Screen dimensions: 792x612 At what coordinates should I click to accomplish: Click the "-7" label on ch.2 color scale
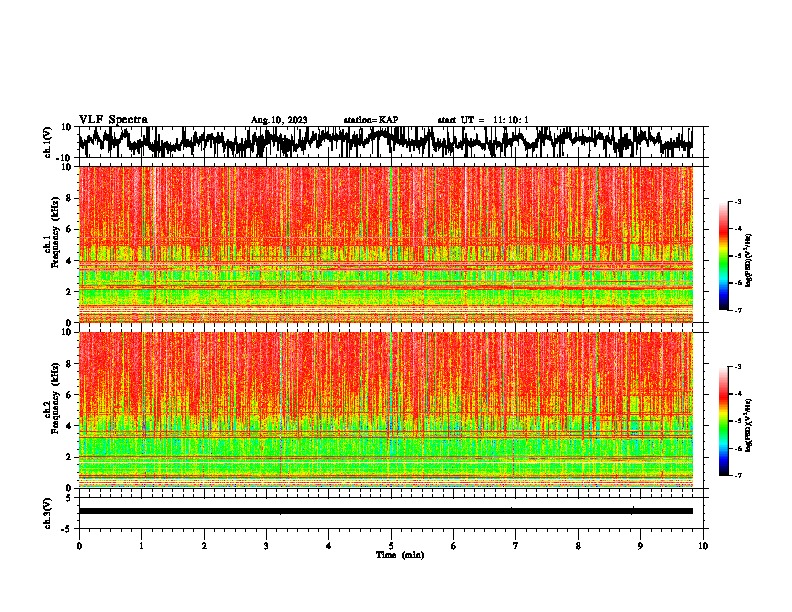[x=737, y=475]
